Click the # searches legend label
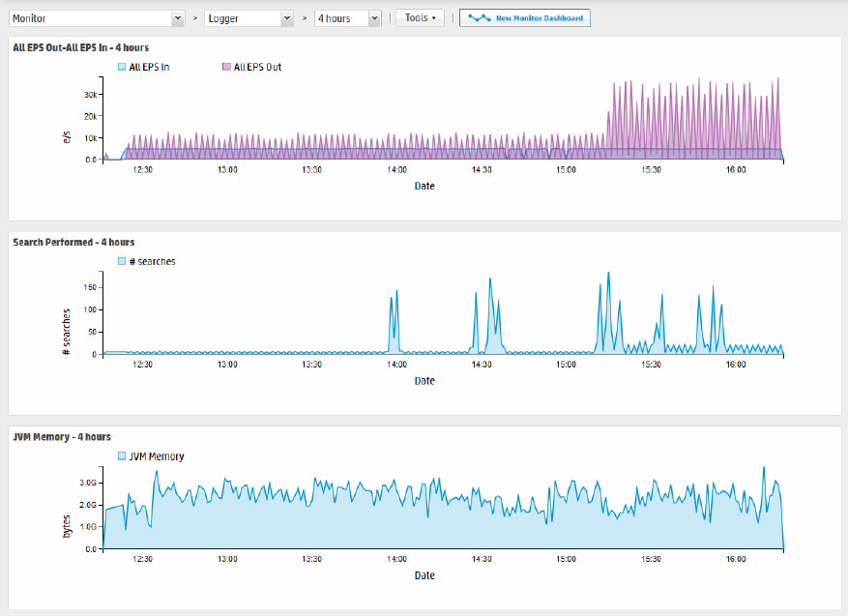848x616 pixels. coord(153,262)
